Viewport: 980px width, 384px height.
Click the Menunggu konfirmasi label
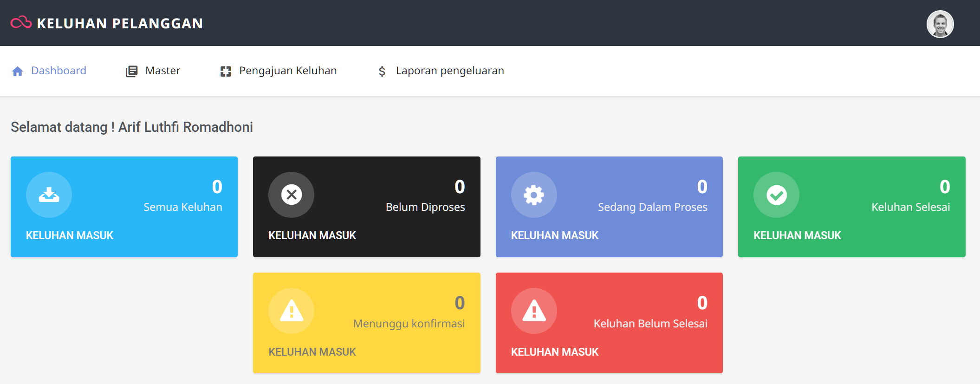[409, 324]
